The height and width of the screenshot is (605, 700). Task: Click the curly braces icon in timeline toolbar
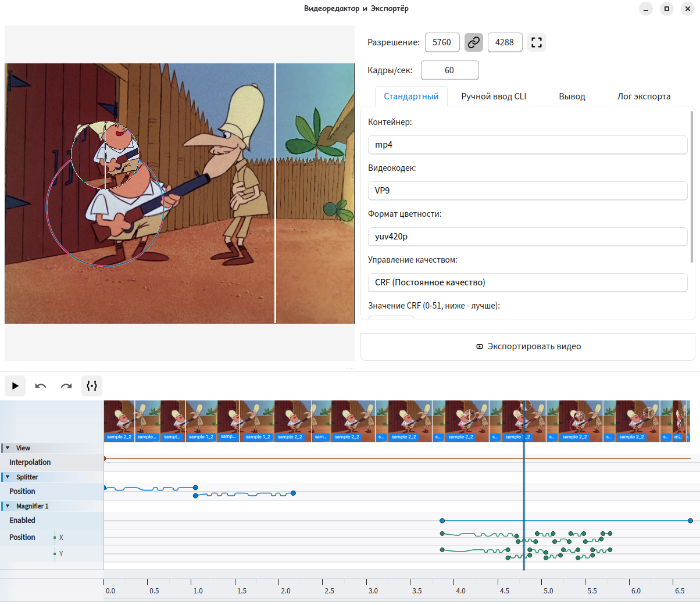92,386
